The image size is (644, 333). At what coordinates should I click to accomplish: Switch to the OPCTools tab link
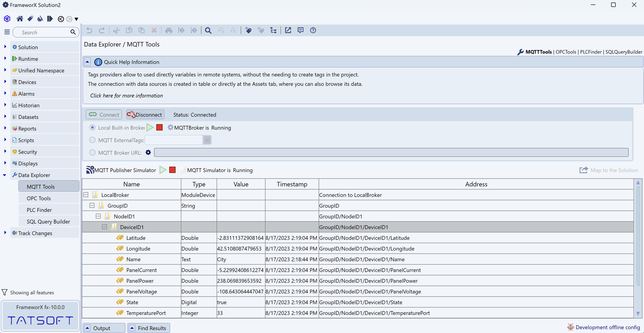click(x=566, y=52)
